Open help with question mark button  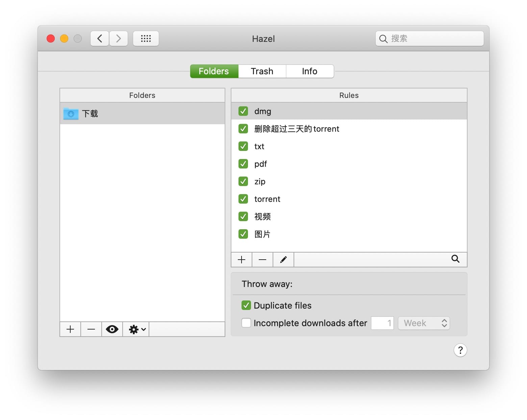pos(460,350)
